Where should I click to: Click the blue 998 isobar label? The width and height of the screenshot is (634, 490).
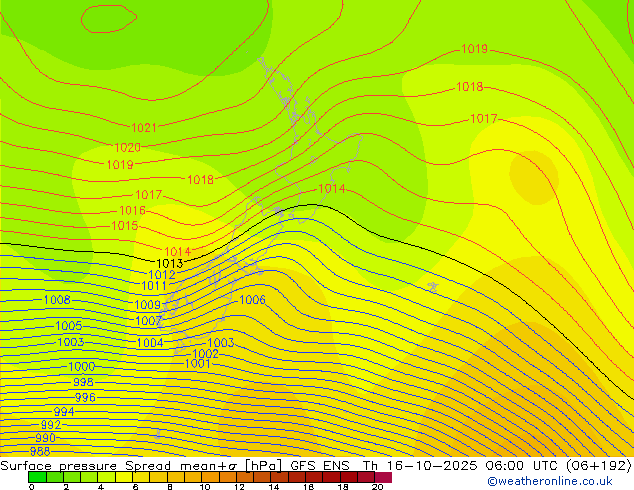click(x=83, y=382)
